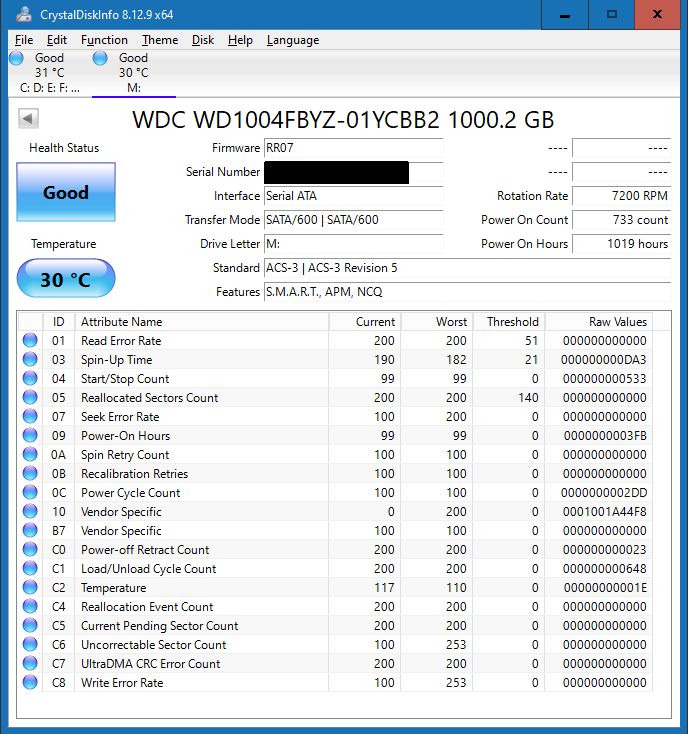Click status orb for Write Error Rate

tap(29, 683)
